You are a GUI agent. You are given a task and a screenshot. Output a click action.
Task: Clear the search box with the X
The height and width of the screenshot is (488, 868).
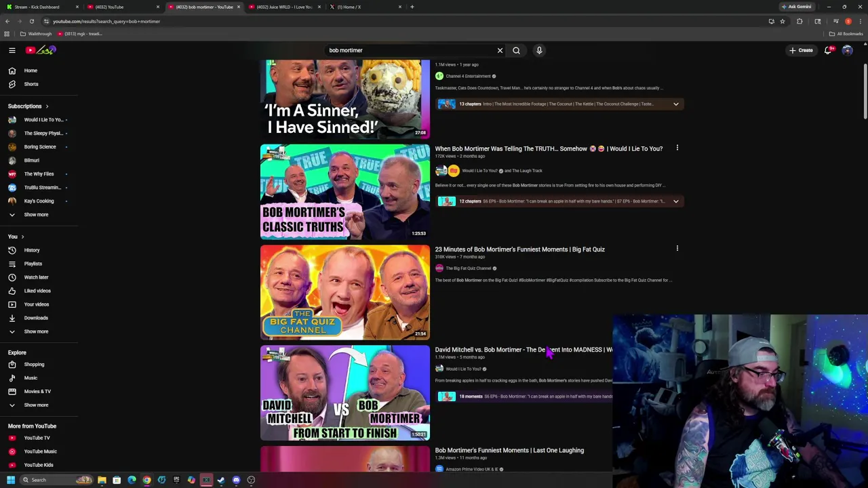click(500, 50)
